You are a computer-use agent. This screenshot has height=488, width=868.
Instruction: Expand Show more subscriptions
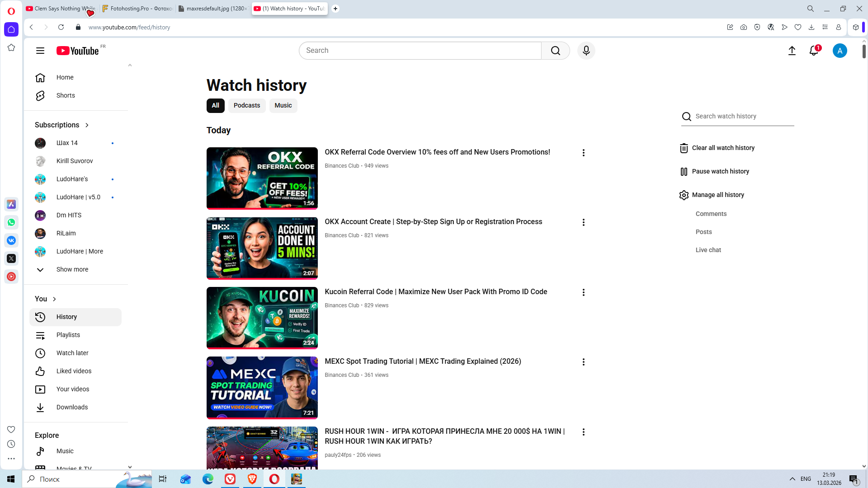coord(72,269)
